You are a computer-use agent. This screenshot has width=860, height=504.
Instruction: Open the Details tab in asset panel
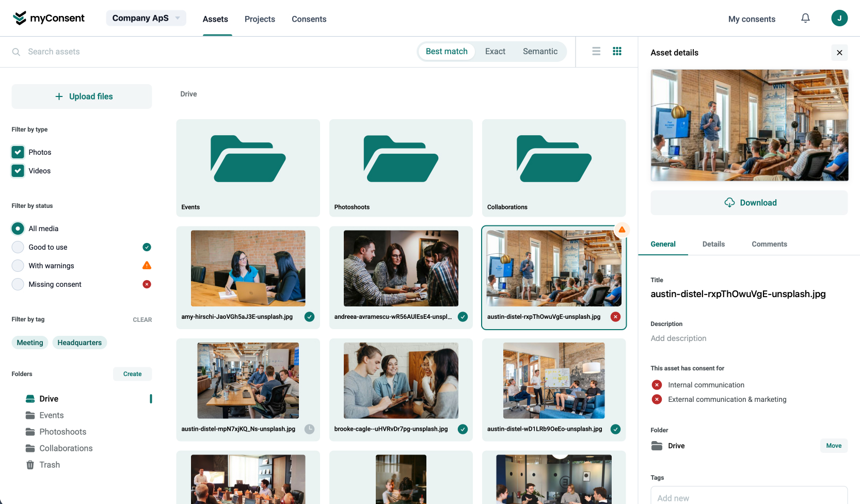713,244
